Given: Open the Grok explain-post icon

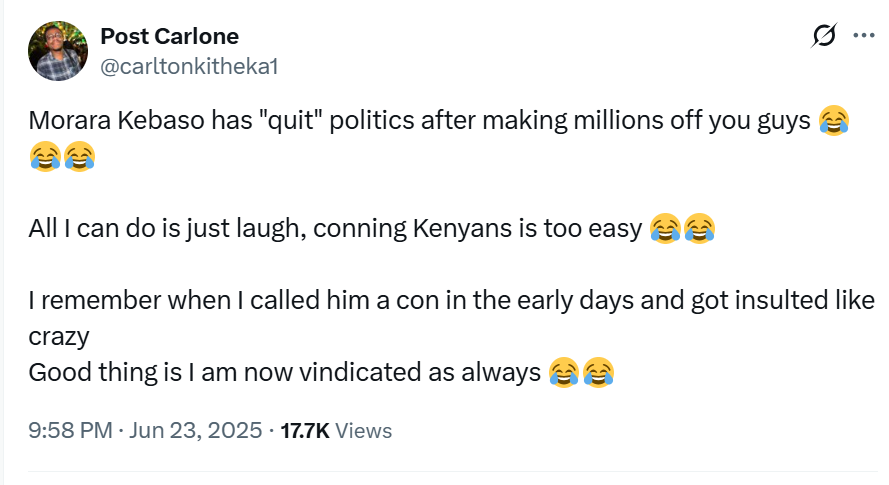Looking at the screenshot, I should point(825,37).
